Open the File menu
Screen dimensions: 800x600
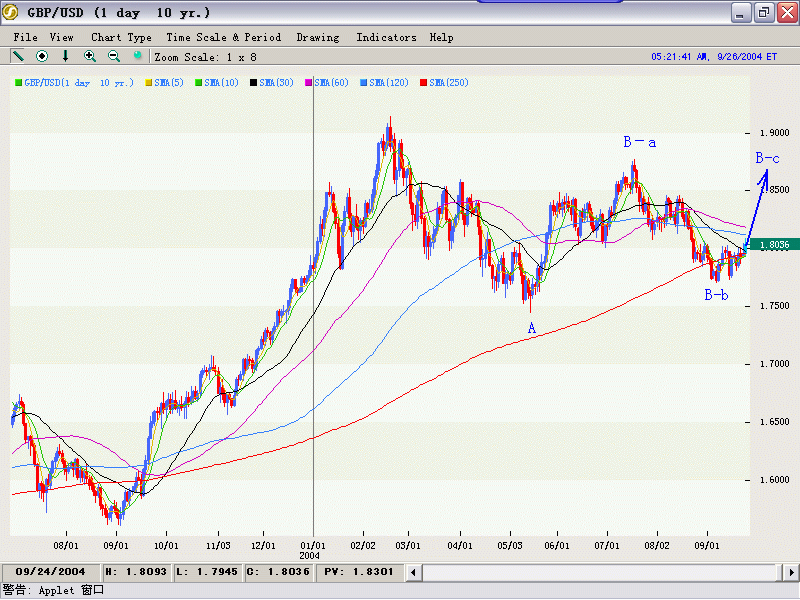25,37
